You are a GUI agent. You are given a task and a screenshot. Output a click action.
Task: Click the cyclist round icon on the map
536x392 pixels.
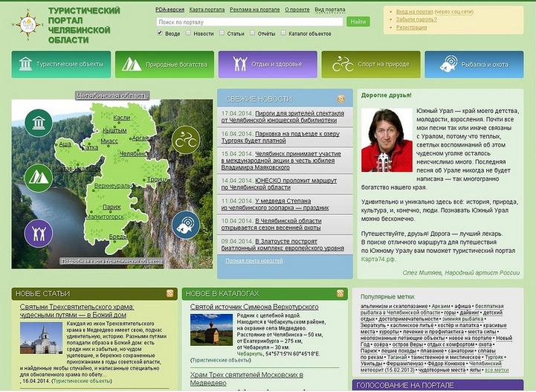click(186, 141)
